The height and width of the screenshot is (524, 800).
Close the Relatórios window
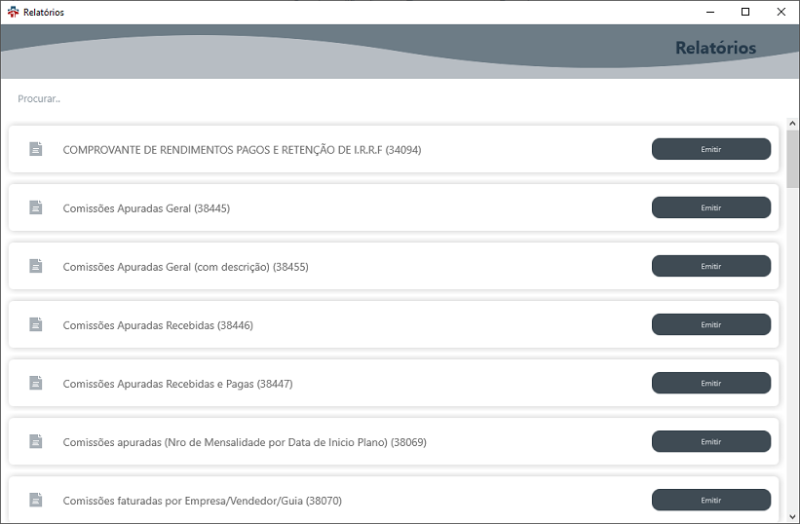pos(781,12)
